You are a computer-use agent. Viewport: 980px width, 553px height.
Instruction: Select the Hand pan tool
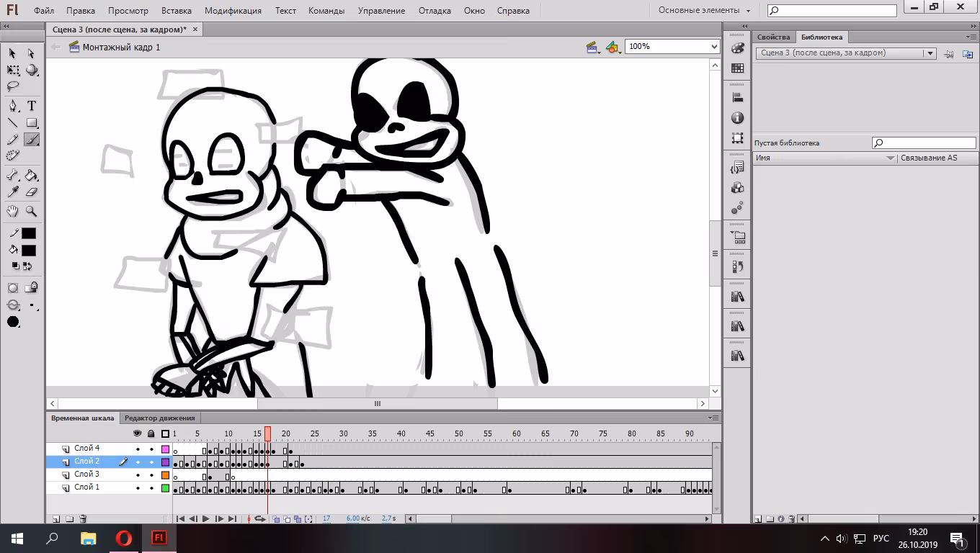pos(13,211)
